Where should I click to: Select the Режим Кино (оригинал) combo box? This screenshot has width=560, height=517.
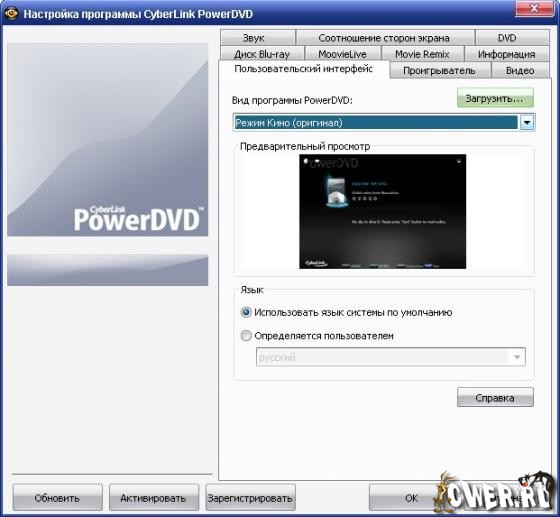(x=384, y=123)
